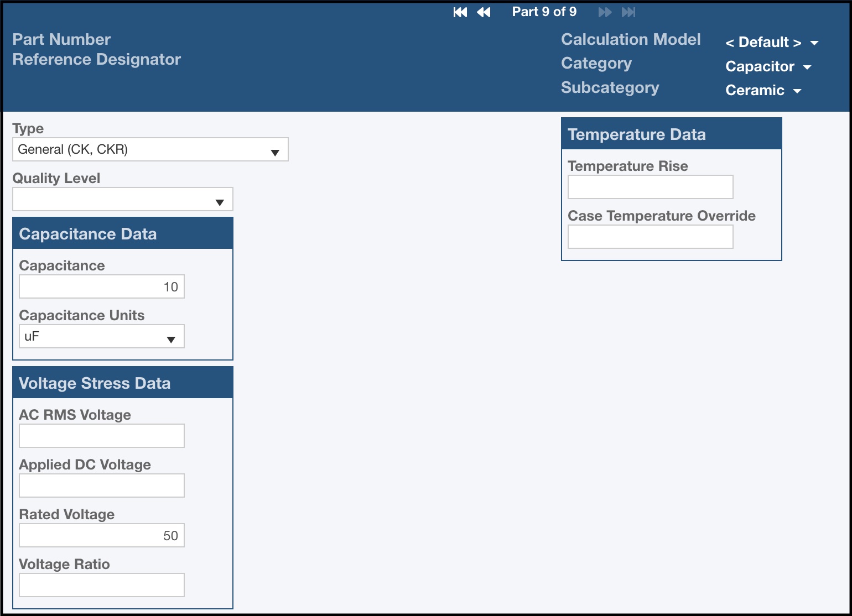Open the Calculation Model Default dropdown
The image size is (852, 616).
772,42
